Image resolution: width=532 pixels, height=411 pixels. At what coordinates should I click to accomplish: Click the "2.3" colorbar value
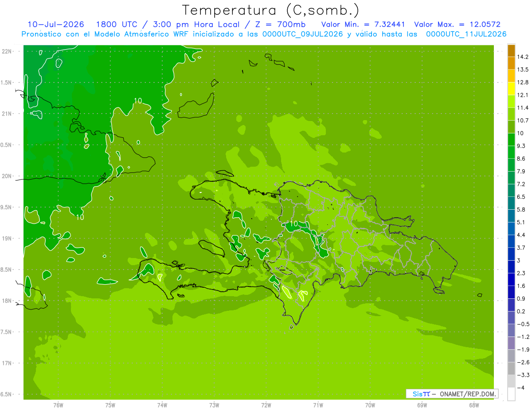pyautogui.click(x=521, y=273)
